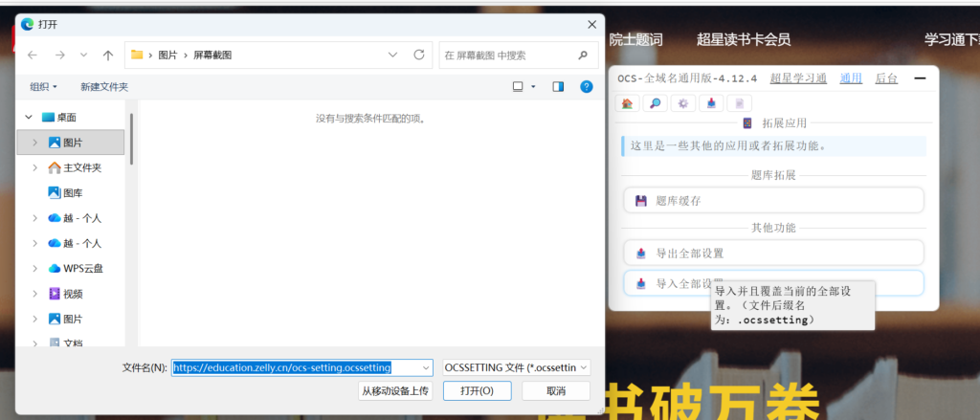Click the refresh button beside address bar
This screenshot has height=420, width=980.
click(418, 55)
